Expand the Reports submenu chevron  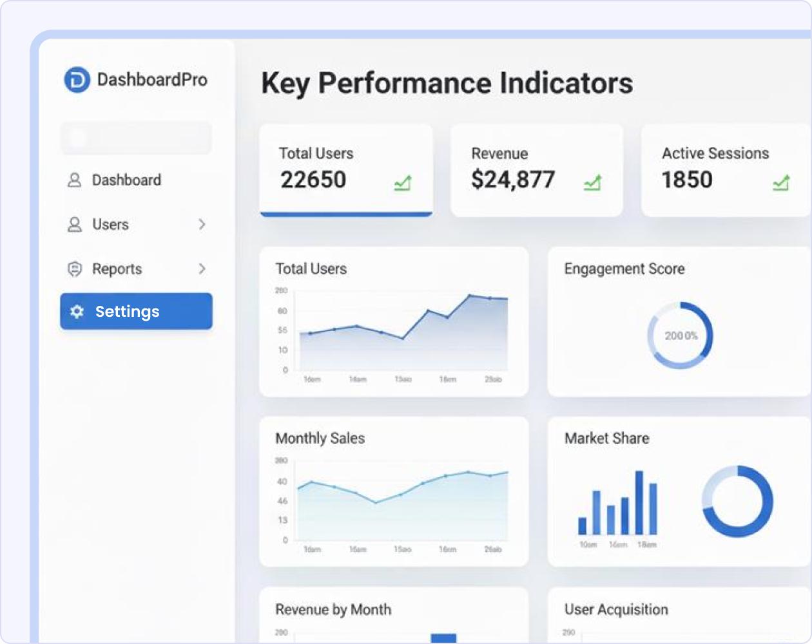202,269
